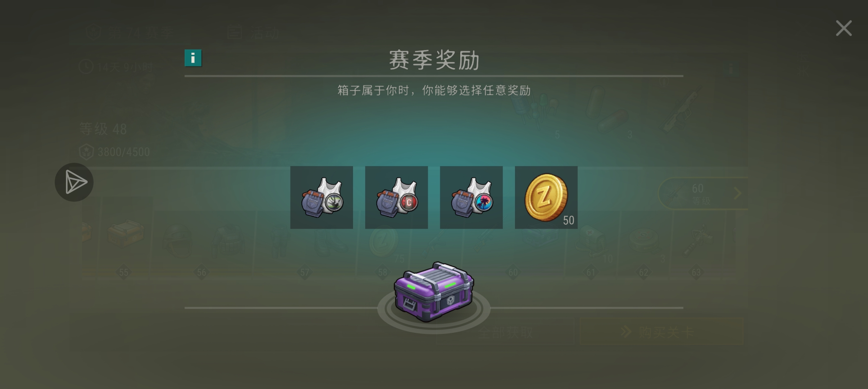The image size is (868, 389).
Task: Select the outfit reward with green badge
Action: (321, 197)
